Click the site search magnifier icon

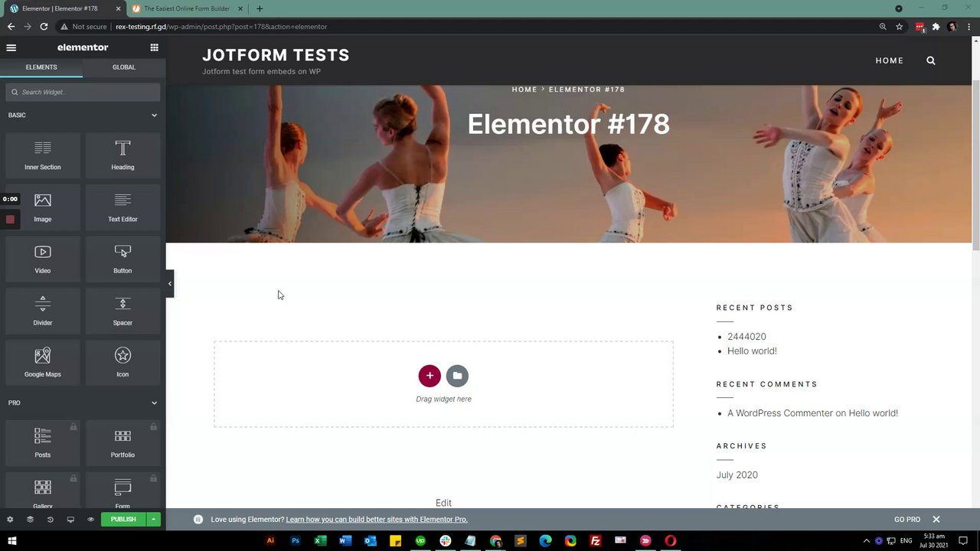[931, 60]
